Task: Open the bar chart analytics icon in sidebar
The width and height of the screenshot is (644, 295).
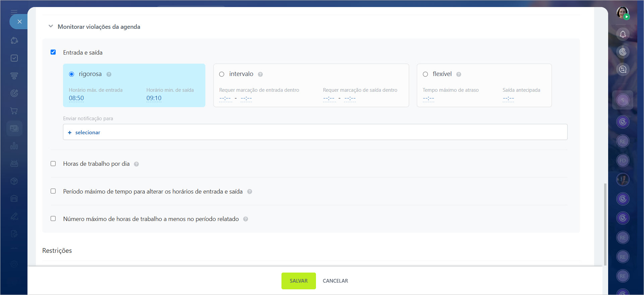Action: (x=14, y=146)
